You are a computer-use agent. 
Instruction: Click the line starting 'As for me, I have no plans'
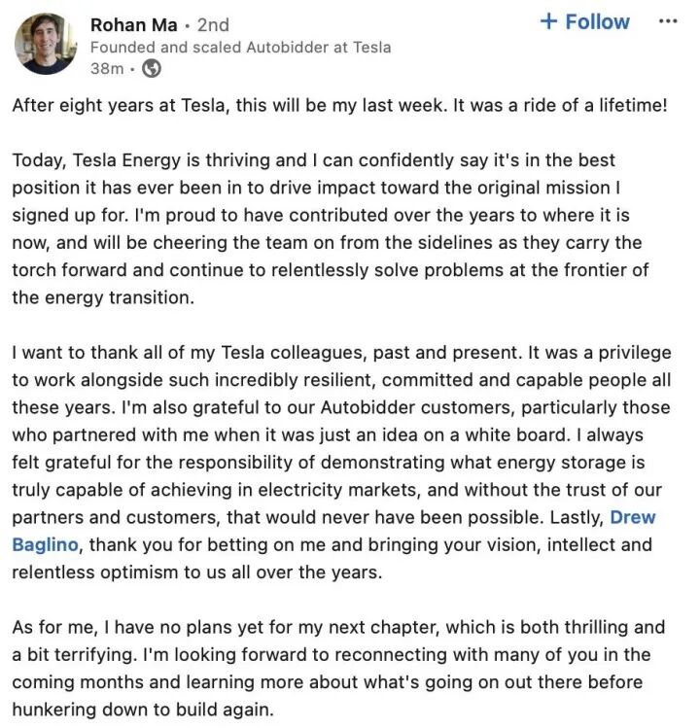[x=338, y=628]
